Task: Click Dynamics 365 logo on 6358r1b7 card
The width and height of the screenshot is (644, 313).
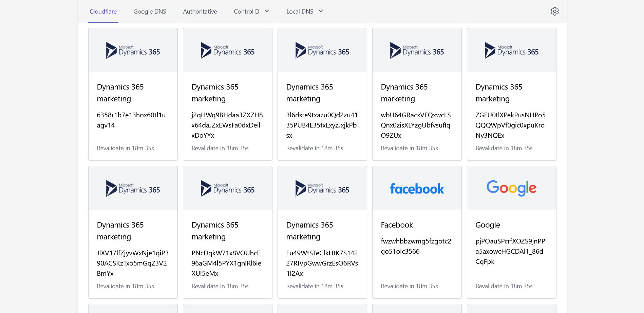Action: click(x=133, y=50)
